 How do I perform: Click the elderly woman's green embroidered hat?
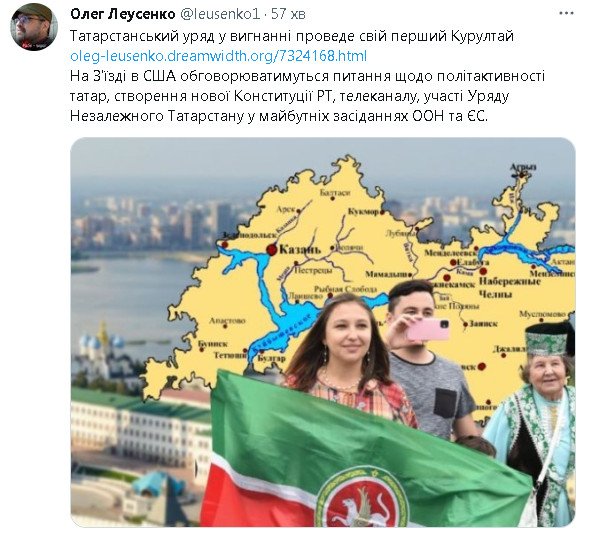click(549, 339)
